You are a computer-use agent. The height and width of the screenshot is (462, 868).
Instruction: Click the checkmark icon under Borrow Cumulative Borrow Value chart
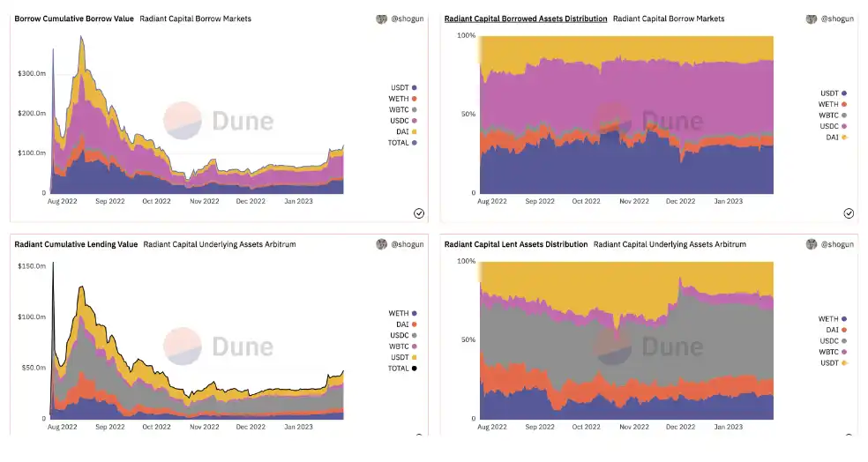419,213
